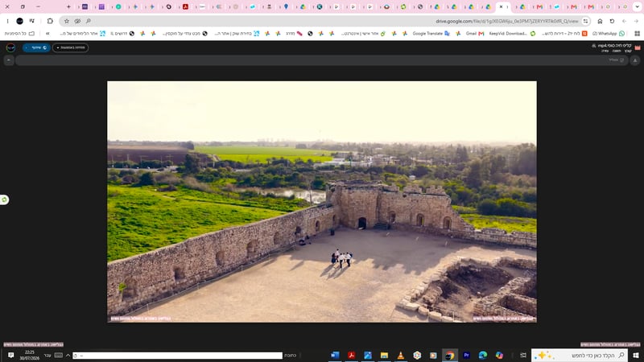The width and height of the screenshot is (644, 362).
Task: Open the apps grid bookmark icon
Action: click(x=637, y=34)
